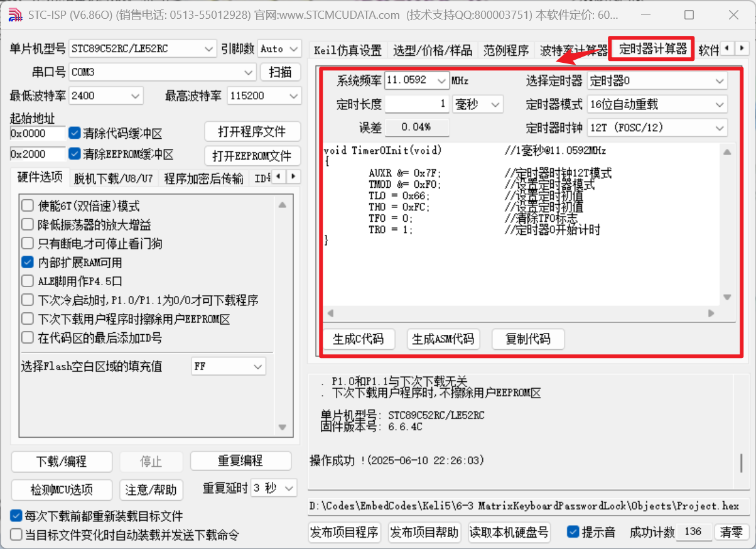The image size is (756, 549).
Task: Select 硬件选项 tab
Action: coord(40,177)
